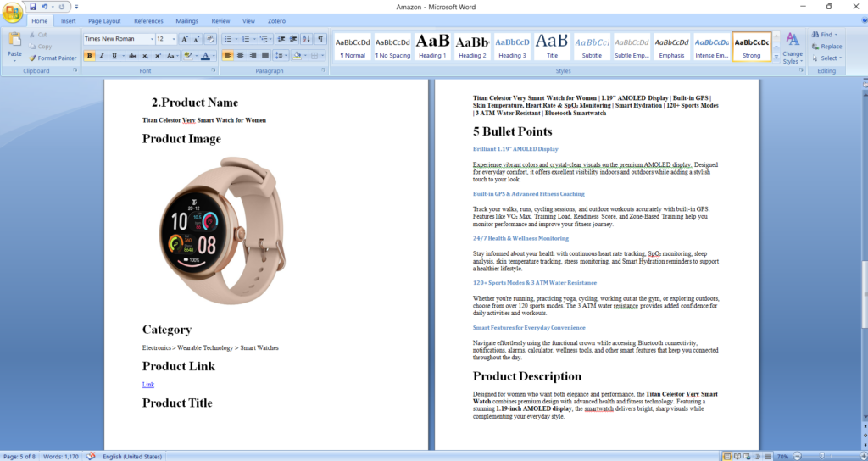The width and height of the screenshot is (868, 461).
Task: Toggle show paragraph marks (¶)
Action: click(320, 39)
